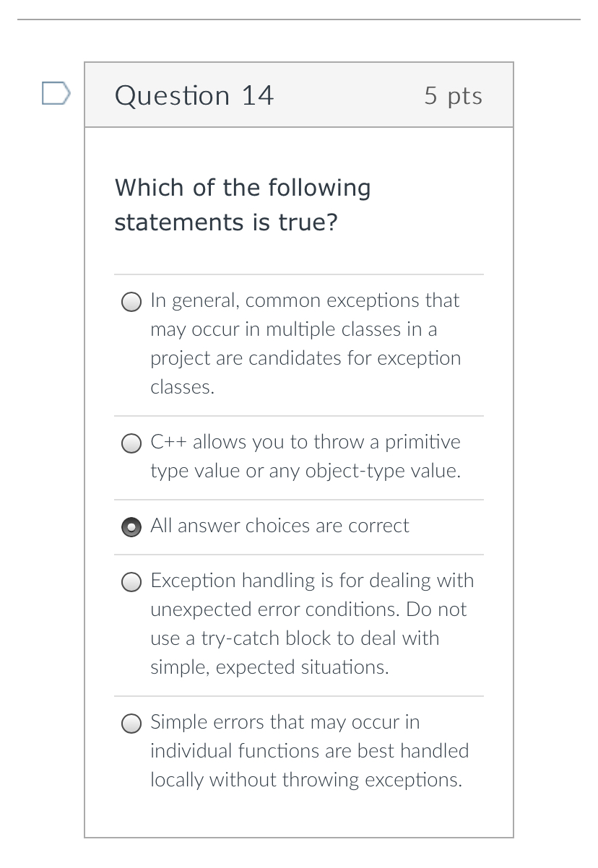Click the 'type value or any object-type value' text
Screen dimensions: 598x868
click(x=305, y=471)
